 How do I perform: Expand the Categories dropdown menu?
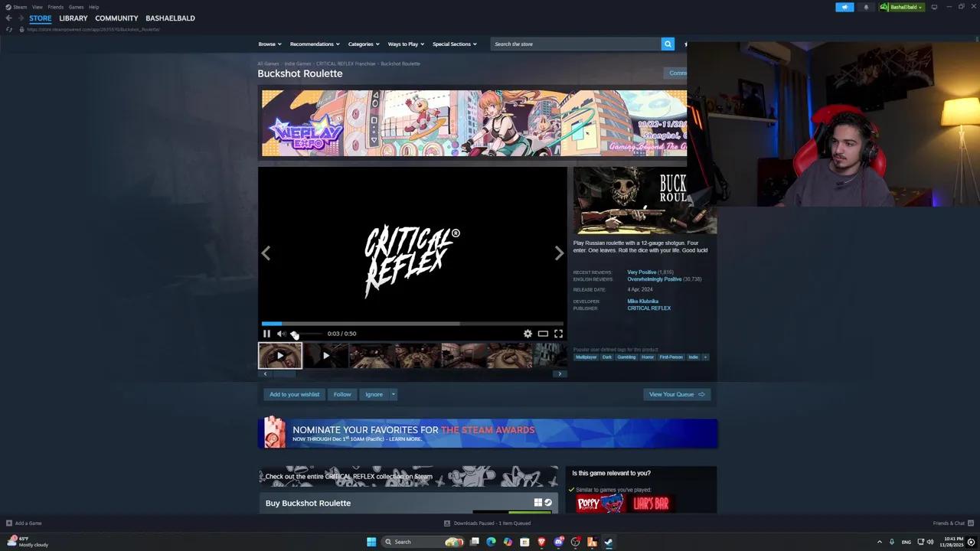click(x=362, y=44)
